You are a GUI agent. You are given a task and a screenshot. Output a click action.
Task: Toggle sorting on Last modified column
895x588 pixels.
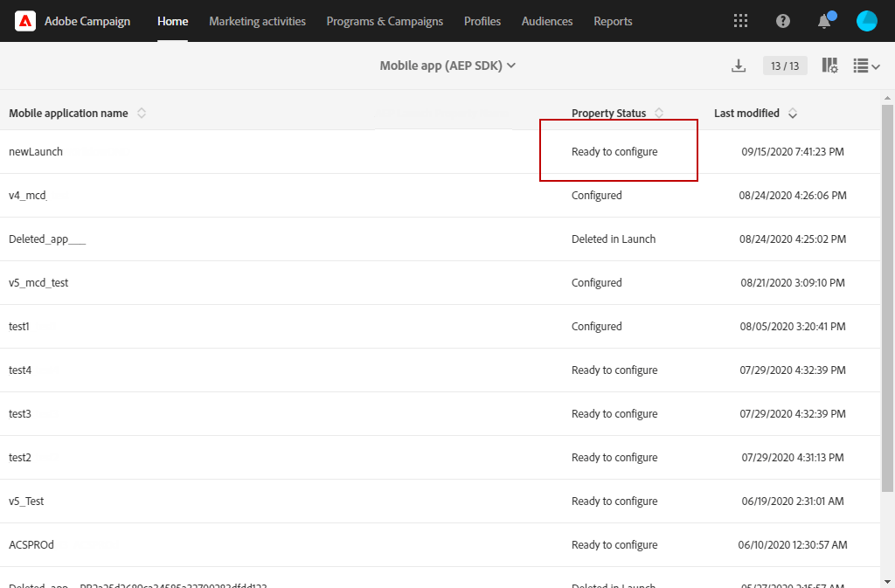coord(792,113)
